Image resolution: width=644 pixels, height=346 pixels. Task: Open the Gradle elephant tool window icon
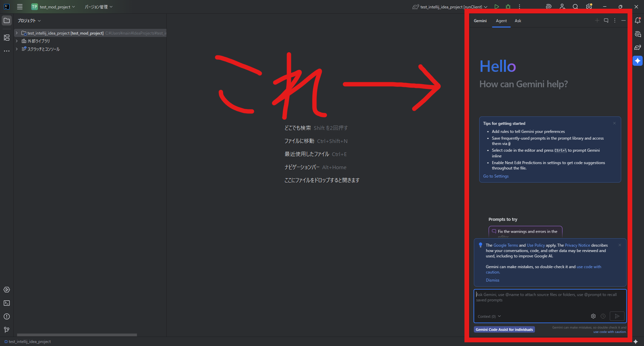pos(638,47)
